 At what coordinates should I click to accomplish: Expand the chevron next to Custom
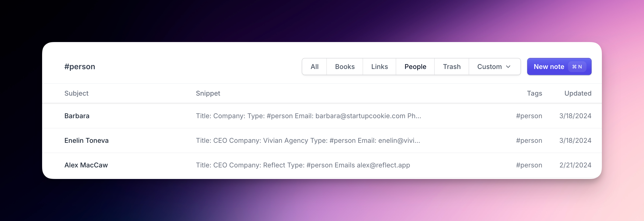click(508, 67)
